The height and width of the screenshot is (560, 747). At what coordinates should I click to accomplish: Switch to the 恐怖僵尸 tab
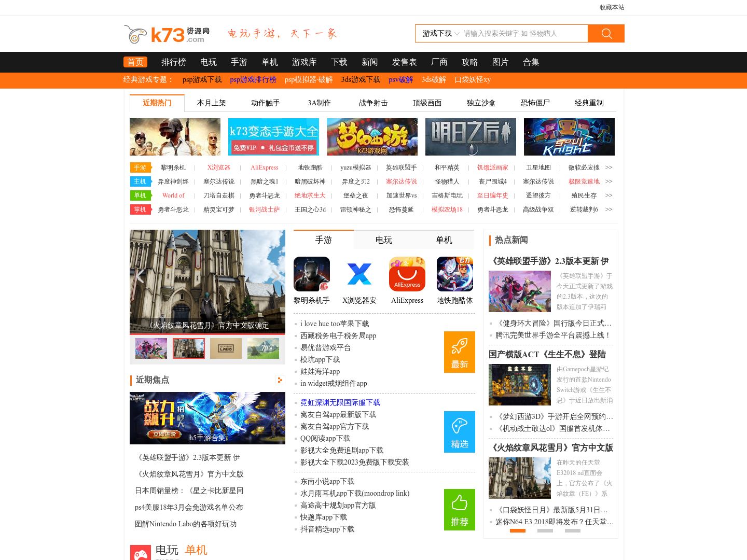[x=535, y=103]
